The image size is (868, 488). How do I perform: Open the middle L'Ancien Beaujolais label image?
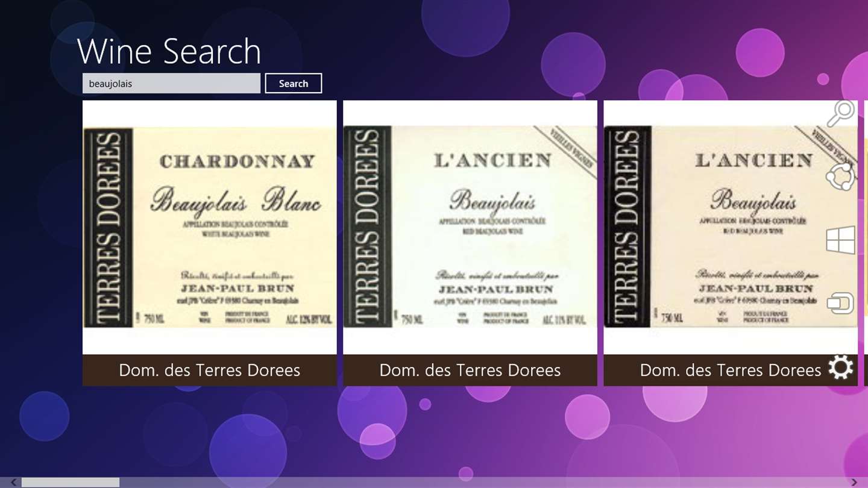pyautogui.click(x=470, y=227)
